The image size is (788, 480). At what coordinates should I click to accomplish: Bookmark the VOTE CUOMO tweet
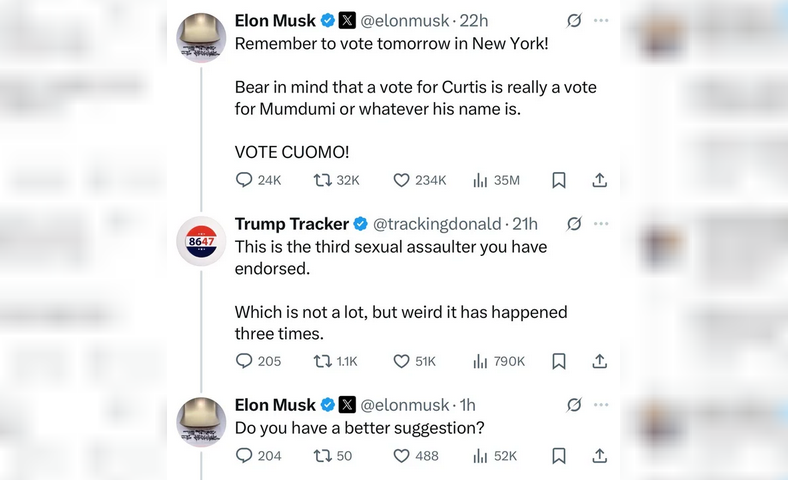[559, 180]
